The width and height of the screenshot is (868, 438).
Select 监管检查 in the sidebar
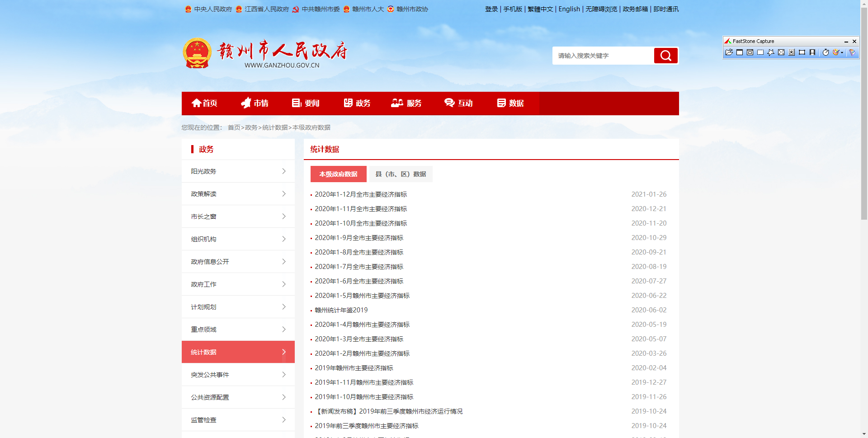pos(238,420)
